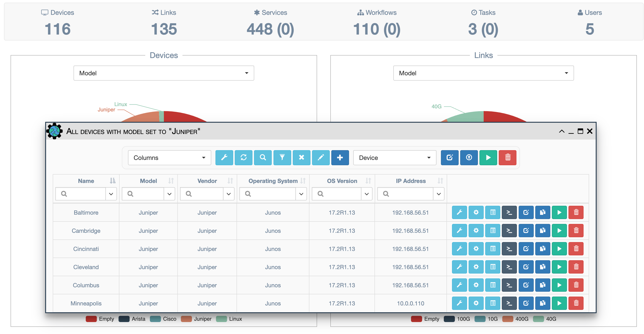Expand the Device type dropdown in the toolbar
The image size is (644, 334).
pos(394,157)
